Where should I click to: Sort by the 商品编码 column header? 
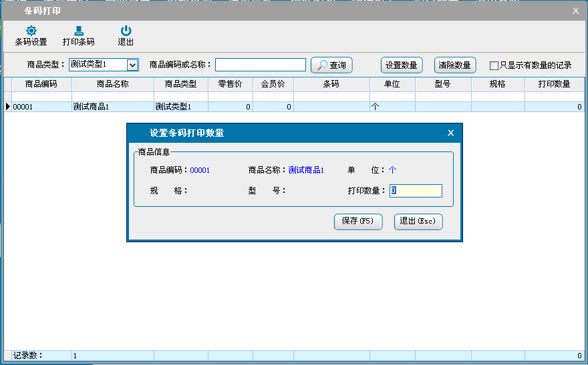(x=41, y=85)
